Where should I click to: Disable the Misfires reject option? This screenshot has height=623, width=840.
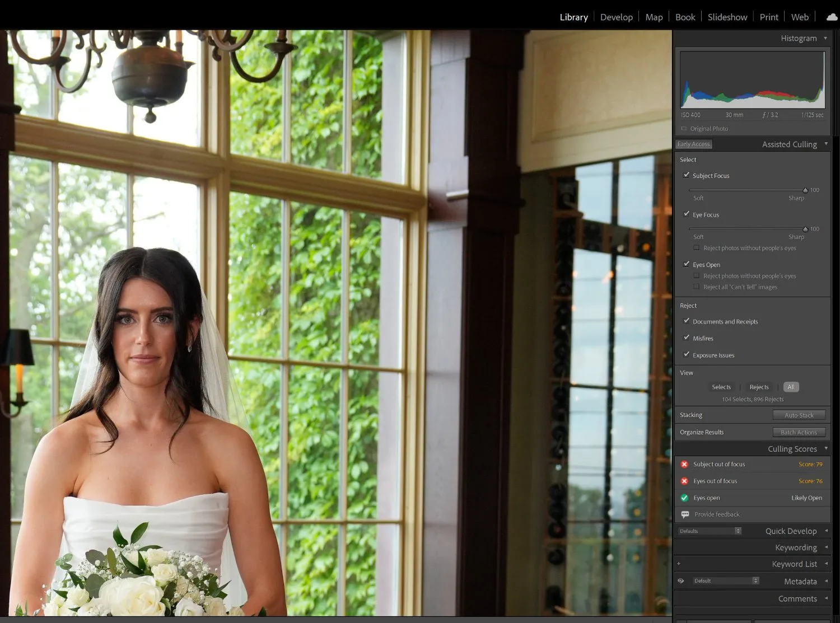(687, 338)
